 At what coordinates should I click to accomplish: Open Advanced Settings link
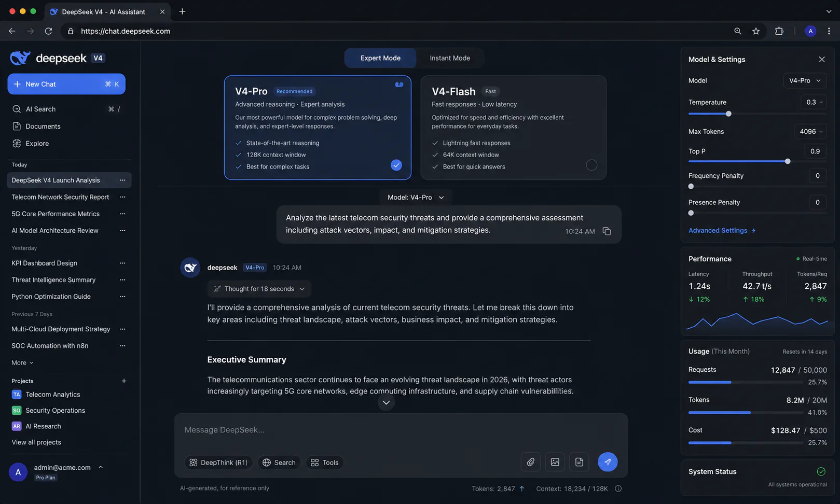pos(722,231)
